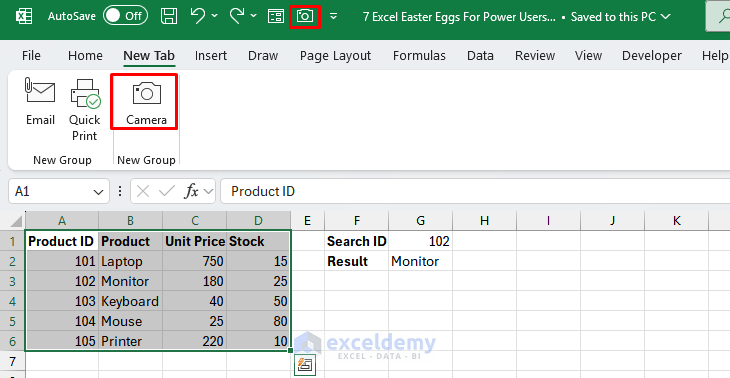Screen dimensions: 730x378
Task: Click the Camera icon in Quick Access Toolbar
Action: point(305,17)
